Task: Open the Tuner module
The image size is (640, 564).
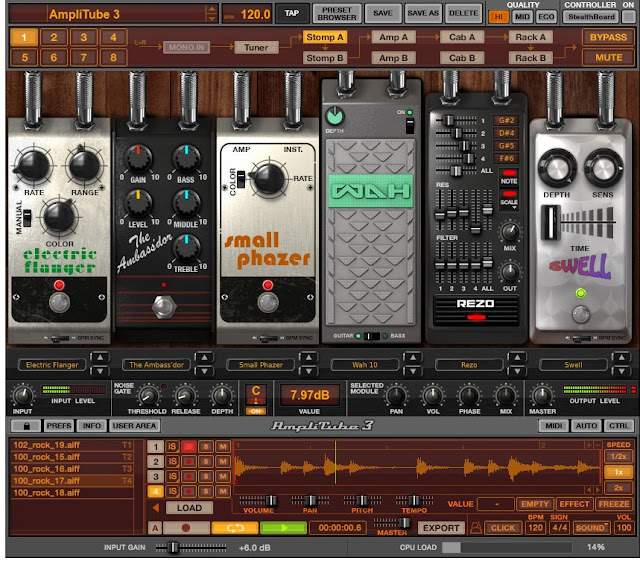Action: click(x=256, y=48)
